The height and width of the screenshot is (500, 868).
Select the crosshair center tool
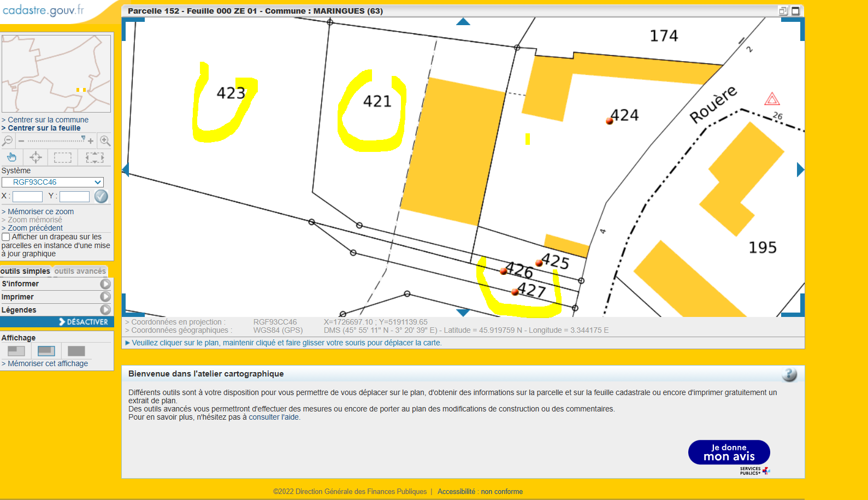pyautogui.click(x=36, y=157)
